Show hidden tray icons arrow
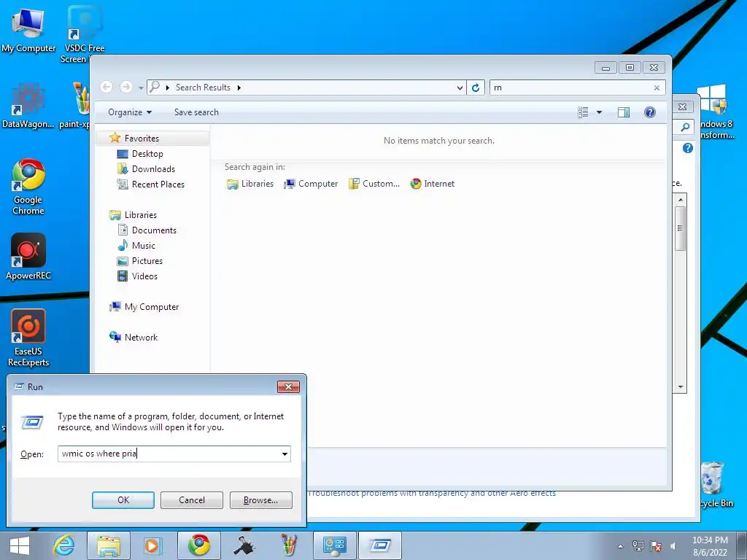The width and height of the screenshot is (747, 560). pyautogui.click(x=620, y=546)
